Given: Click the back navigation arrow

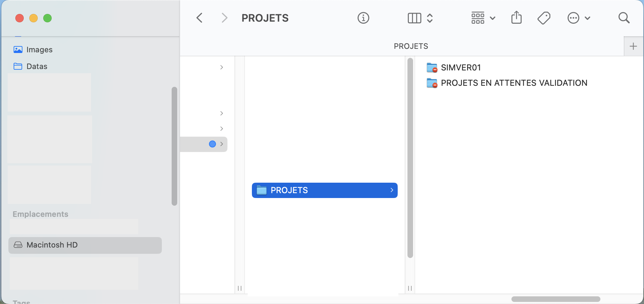Looking at the screenshot, I should [x=200, y=18].
